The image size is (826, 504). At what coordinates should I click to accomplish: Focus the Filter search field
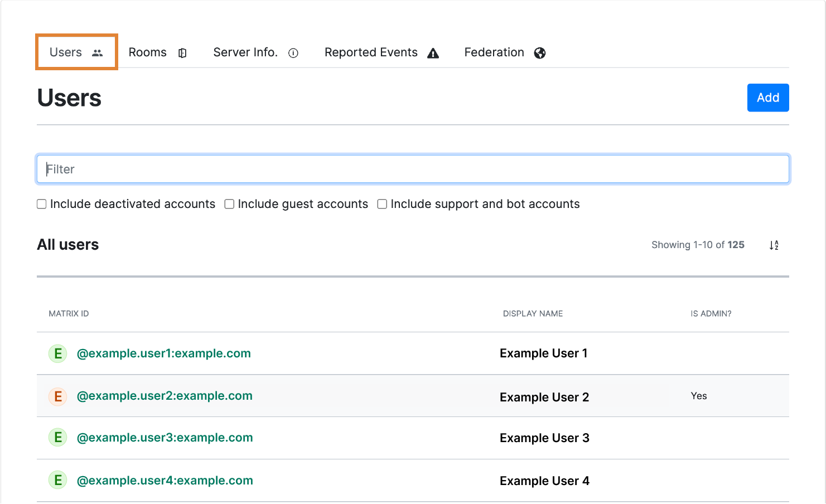pyautogui.click(x=413, y=169)
